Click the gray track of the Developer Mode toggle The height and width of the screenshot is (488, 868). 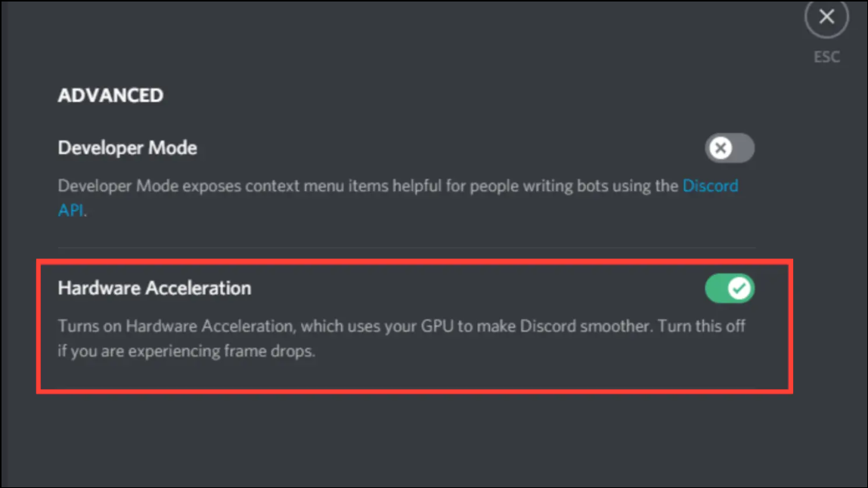coord(743,148)
